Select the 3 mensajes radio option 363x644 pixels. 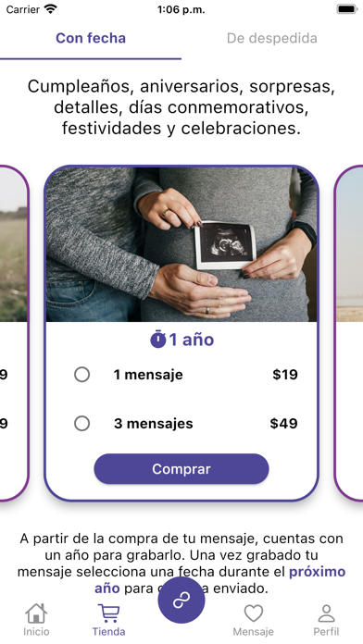[x=81, y=424]
